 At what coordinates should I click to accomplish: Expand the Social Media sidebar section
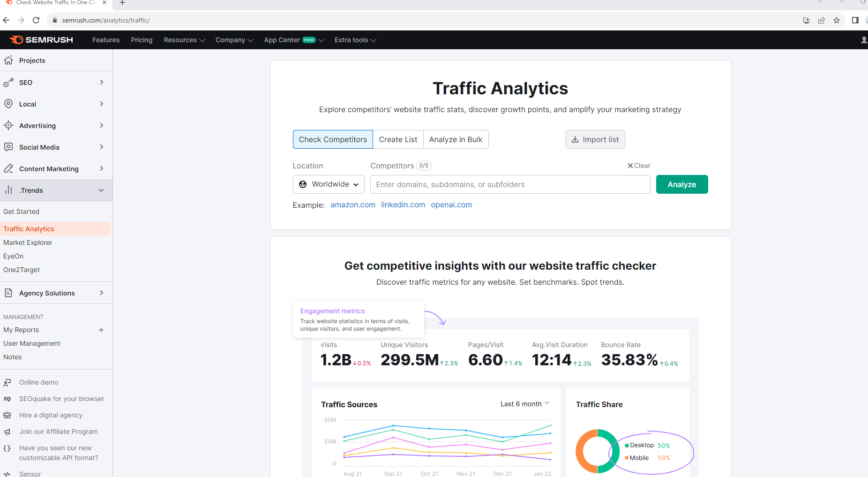point(102,147)
